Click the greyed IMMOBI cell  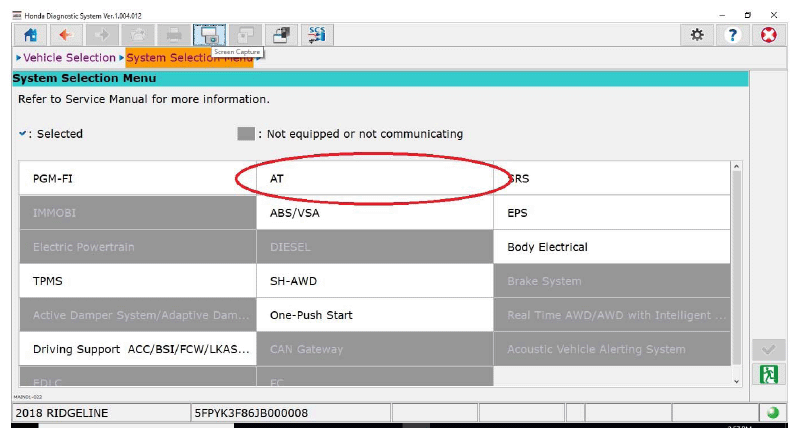138,213
